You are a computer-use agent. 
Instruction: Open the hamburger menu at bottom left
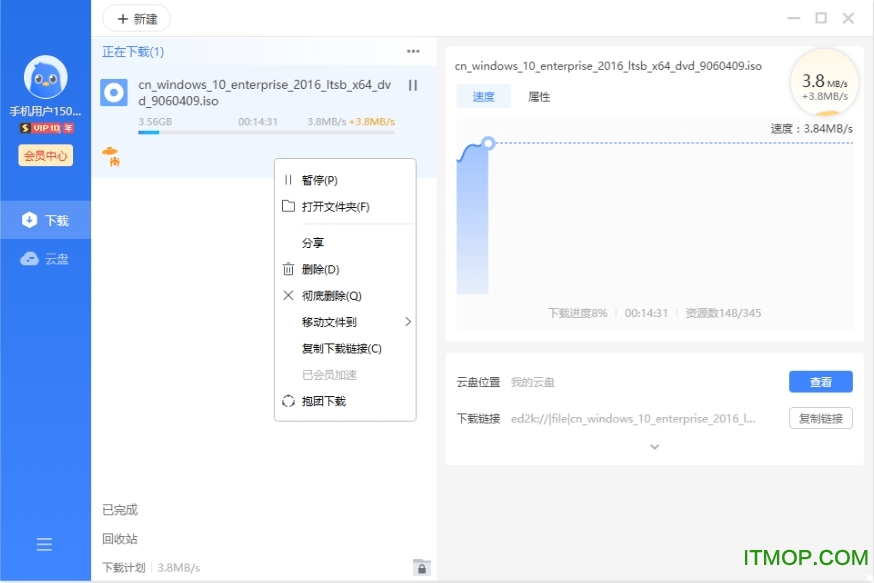coord(44,544)
